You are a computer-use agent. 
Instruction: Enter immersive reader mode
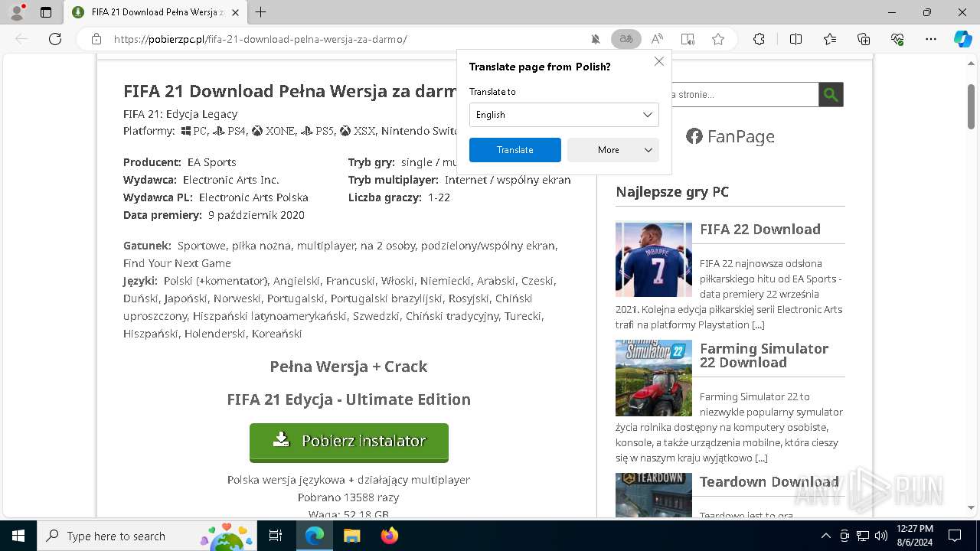pyautogui.click(x=688, y=39)
